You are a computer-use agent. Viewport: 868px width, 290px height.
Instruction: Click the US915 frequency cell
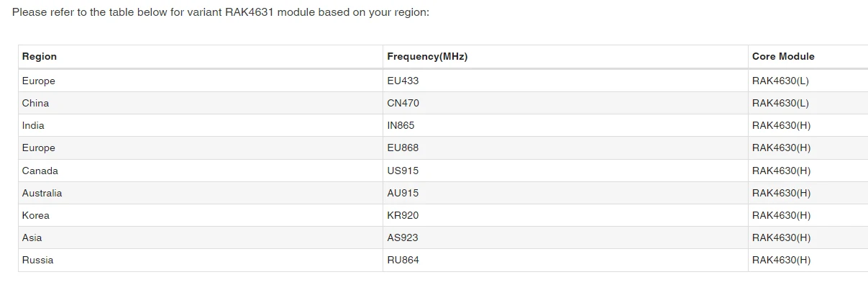tap(403, 171)
